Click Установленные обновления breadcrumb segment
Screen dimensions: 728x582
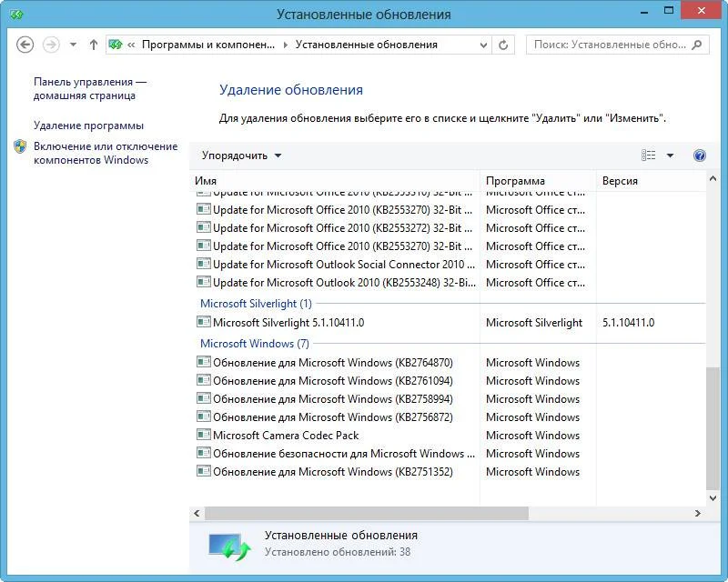point(367,45)
